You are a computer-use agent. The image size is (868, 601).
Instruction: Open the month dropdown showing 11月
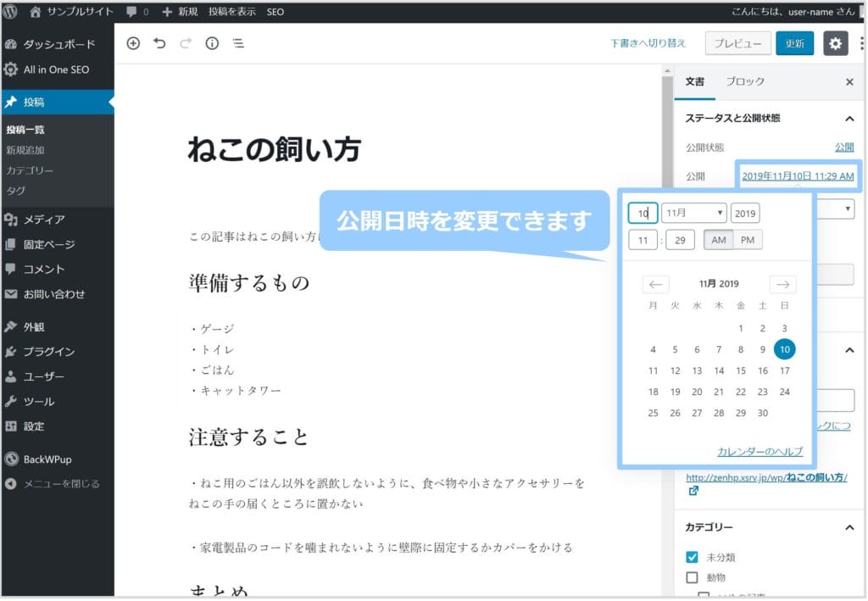pos(693,213)
